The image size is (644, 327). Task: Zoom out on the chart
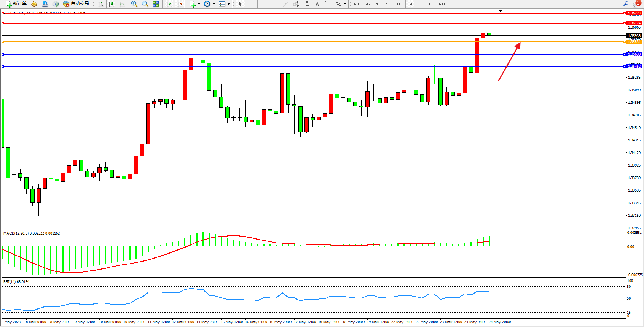145,4
